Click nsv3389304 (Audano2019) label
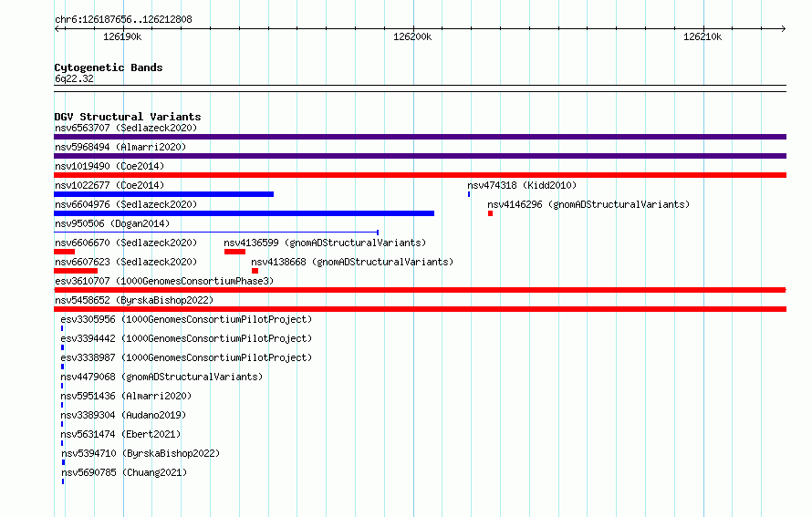812x517 pixels. click(123, 415)
